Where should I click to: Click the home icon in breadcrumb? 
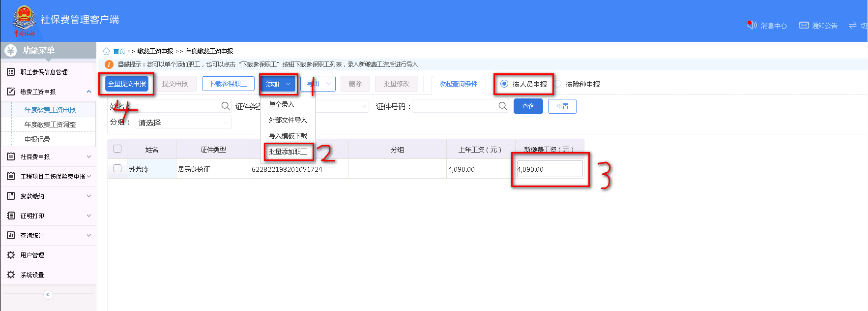tap(106, 51)
